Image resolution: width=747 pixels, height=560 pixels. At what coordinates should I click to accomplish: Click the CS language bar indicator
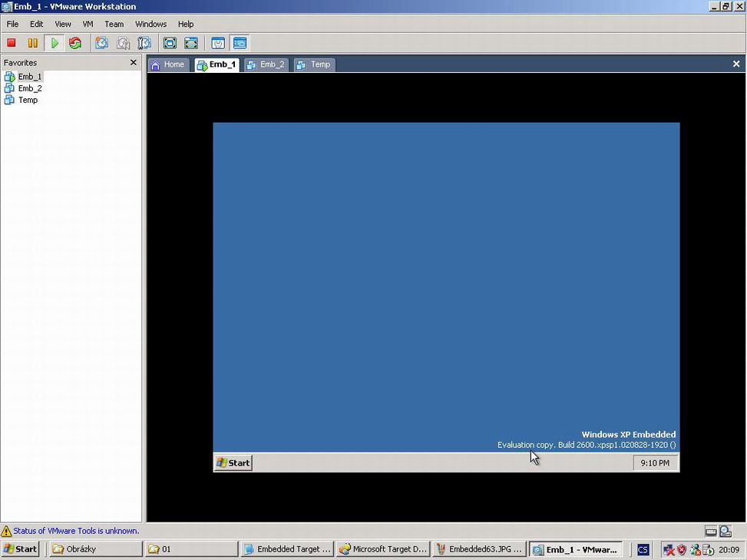click(x=643, y=549)
